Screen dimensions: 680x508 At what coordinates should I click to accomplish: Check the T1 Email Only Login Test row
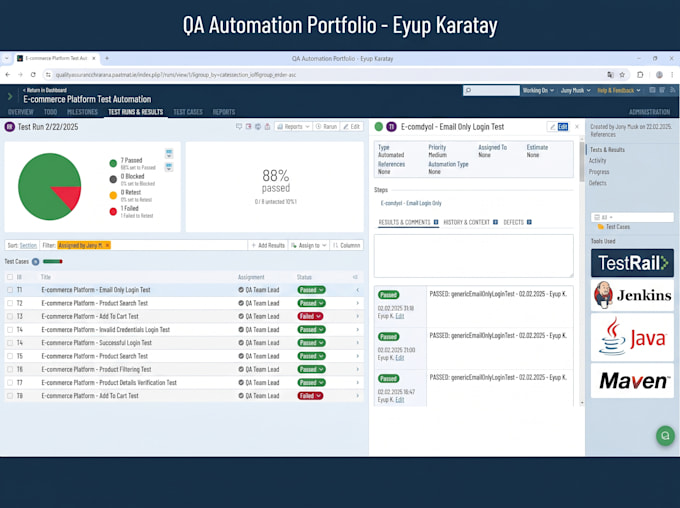tap(10, 290)
